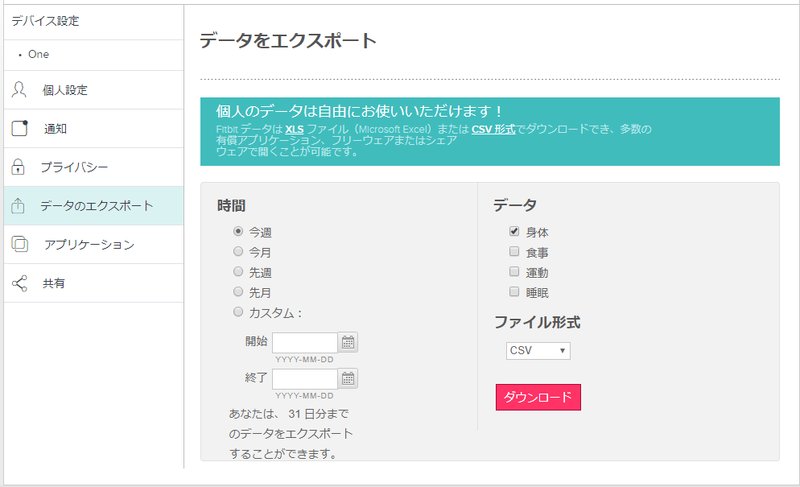
Task: Click the padlock icon beside プライバシー
Action: click(x=18, y=167)
